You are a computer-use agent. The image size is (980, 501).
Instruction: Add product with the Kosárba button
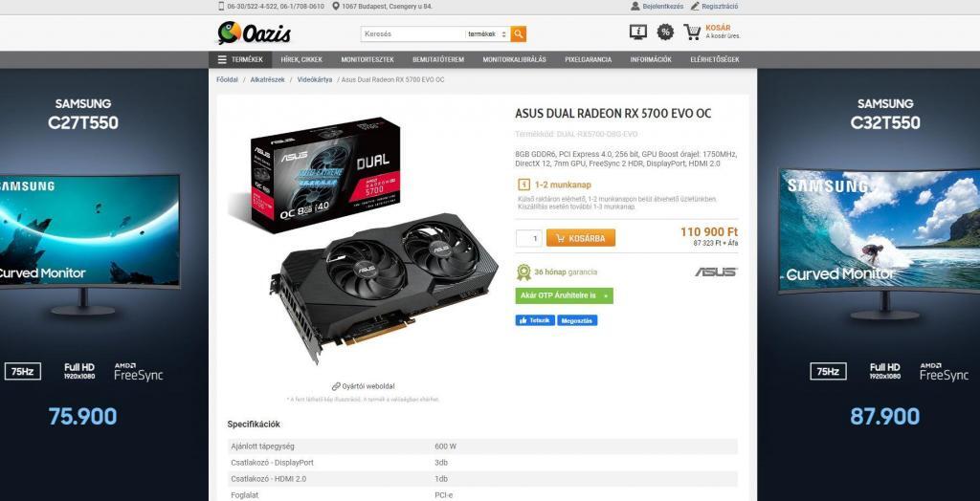pyautogui.click(x=581, y=238)
